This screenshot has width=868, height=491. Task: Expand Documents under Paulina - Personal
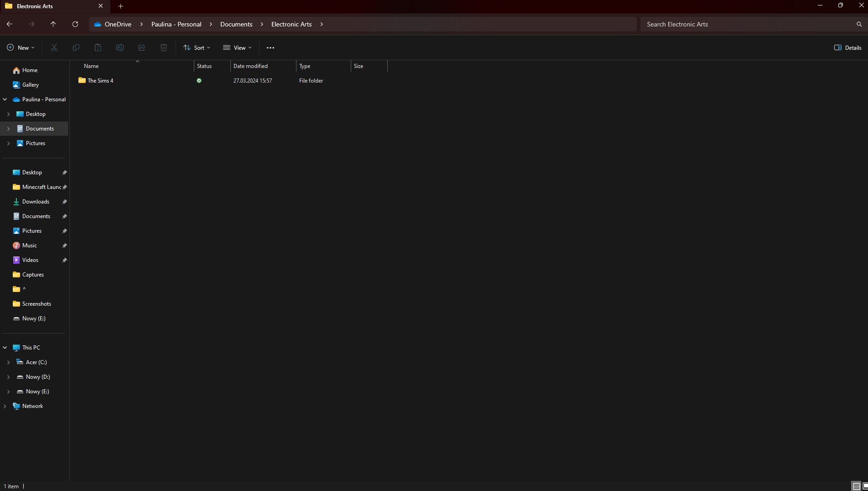tap(8, 129)
